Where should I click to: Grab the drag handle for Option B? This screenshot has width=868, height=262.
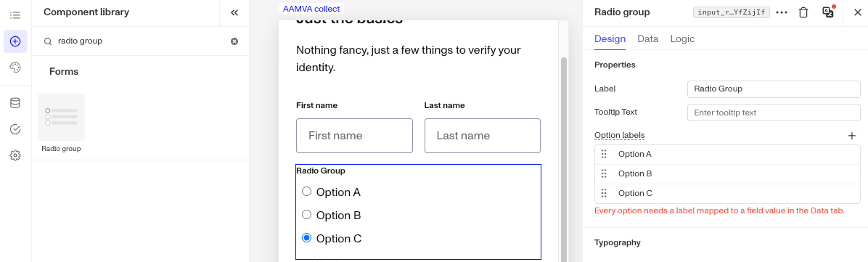604,174
